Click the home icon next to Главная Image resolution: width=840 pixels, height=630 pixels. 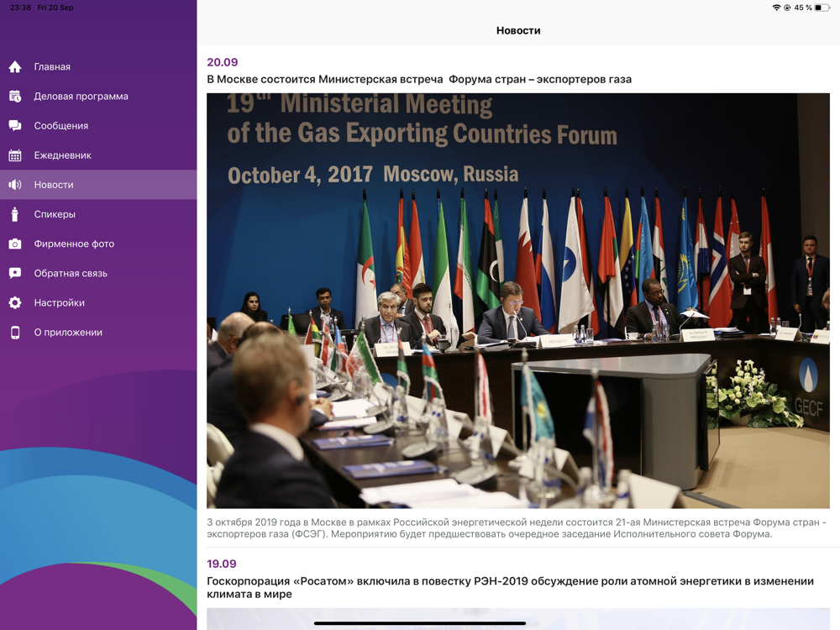(x=15, y=67)
